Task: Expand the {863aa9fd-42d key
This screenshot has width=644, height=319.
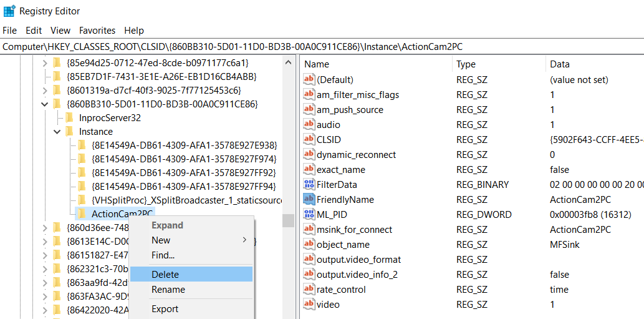Action: coord(45,282)
